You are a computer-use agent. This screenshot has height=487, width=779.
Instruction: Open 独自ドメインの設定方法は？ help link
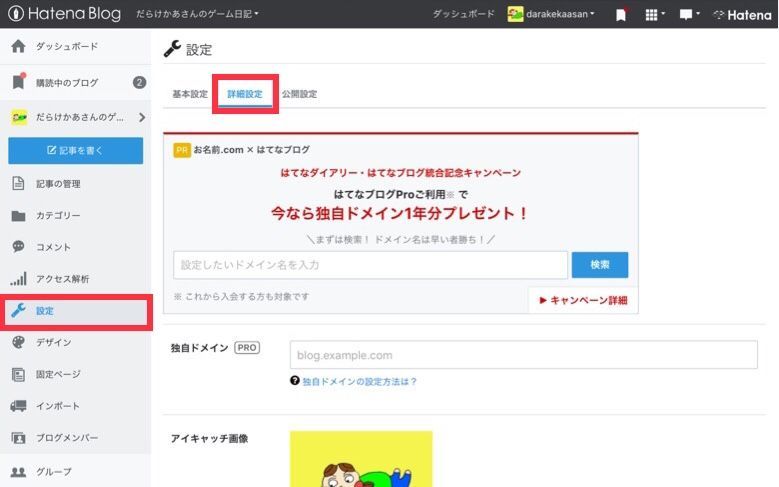[359, 382]
